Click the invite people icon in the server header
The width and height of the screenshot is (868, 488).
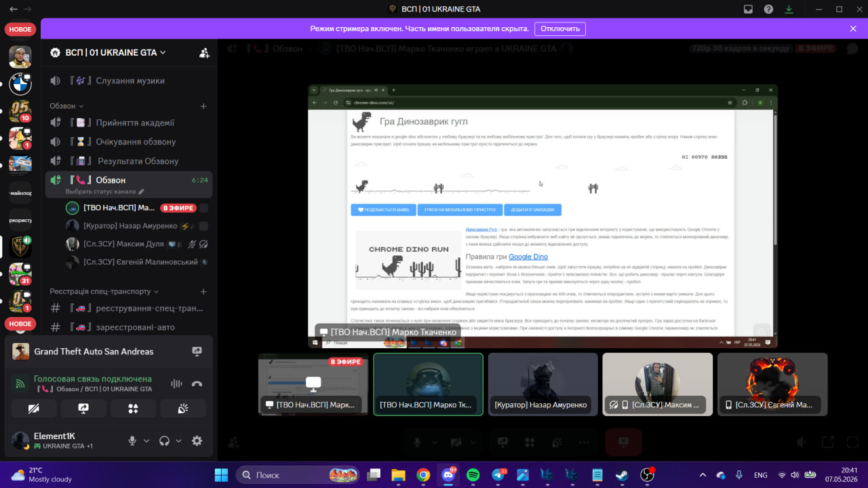[204, 52]
